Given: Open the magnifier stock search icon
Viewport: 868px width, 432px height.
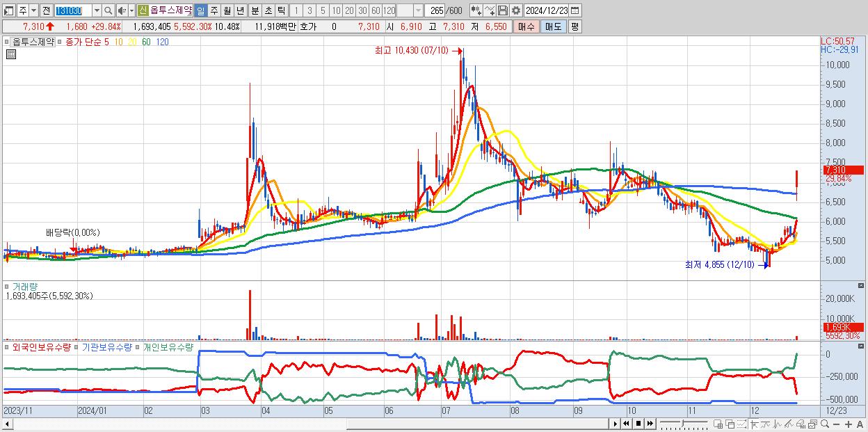Looking at the screenshot, I should click(x=108, y=10).
